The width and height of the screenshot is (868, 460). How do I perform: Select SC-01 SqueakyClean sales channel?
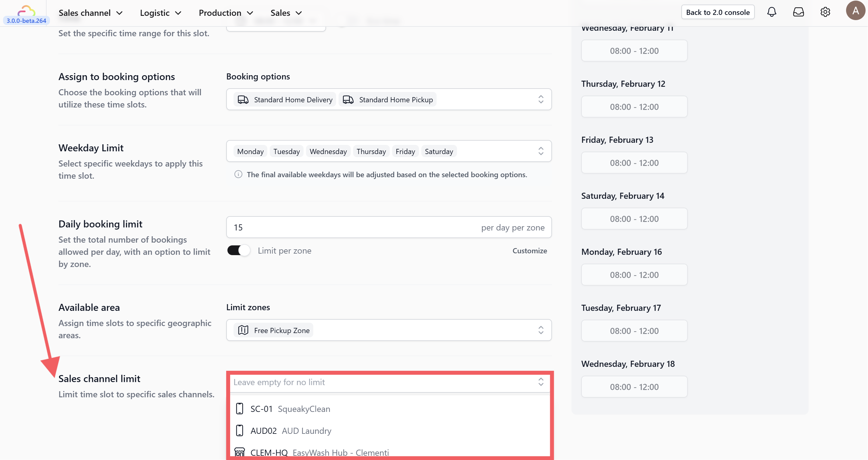tap(290, 409)
